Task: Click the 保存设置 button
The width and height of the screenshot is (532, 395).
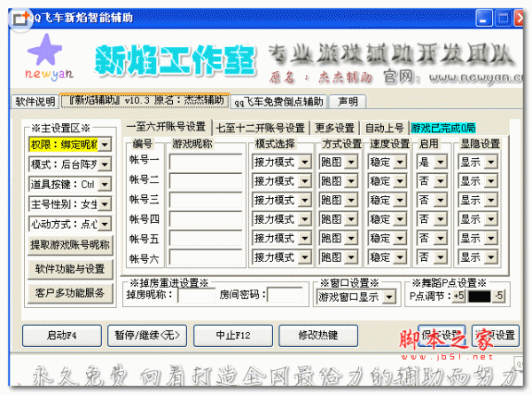Action: (442, 336)
